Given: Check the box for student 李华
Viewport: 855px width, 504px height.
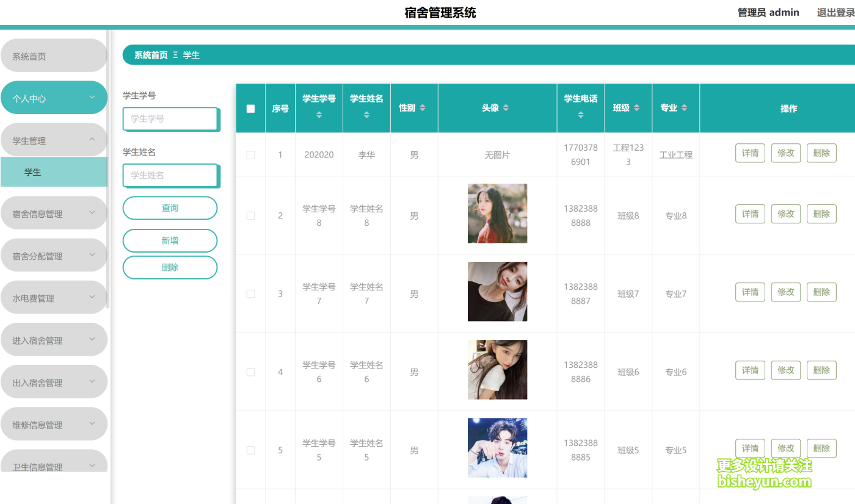Looking at the screenshot, I should 250,155.
